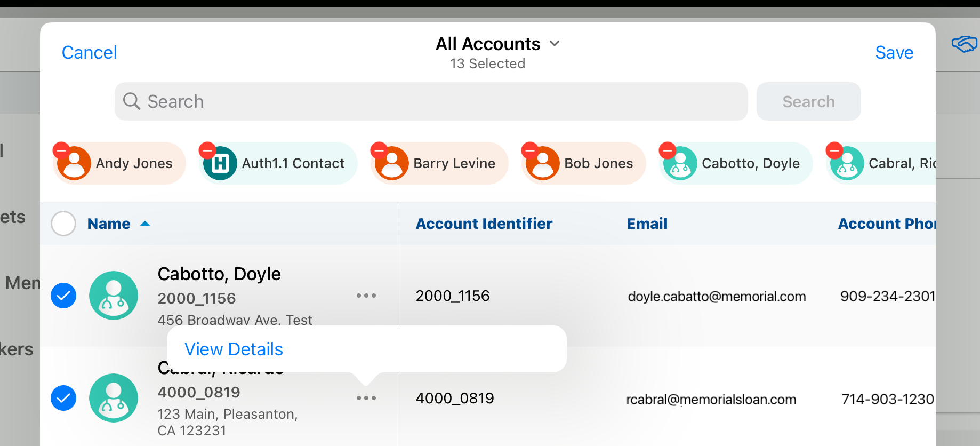Click Cabotto, Doyle doctor avatar in list

pos(114,296)
